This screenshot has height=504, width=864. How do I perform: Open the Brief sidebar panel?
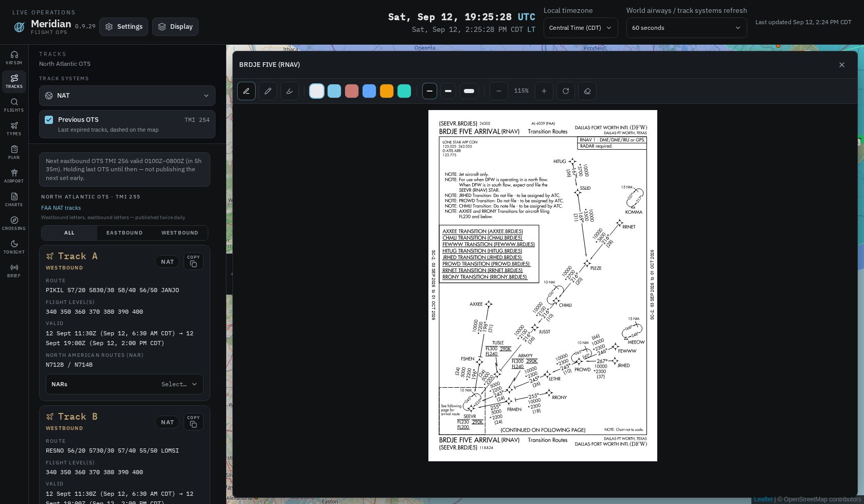point(14,271)
